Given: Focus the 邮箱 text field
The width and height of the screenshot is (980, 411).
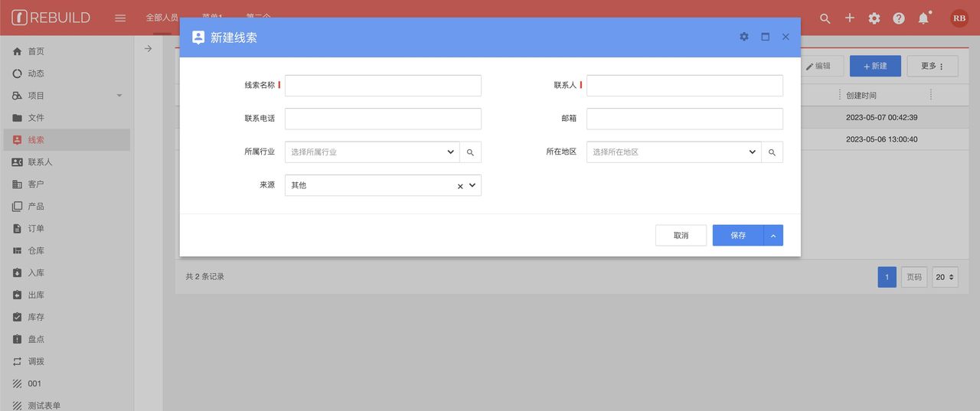Looking at the screenshot, I should tap(684, 119).
